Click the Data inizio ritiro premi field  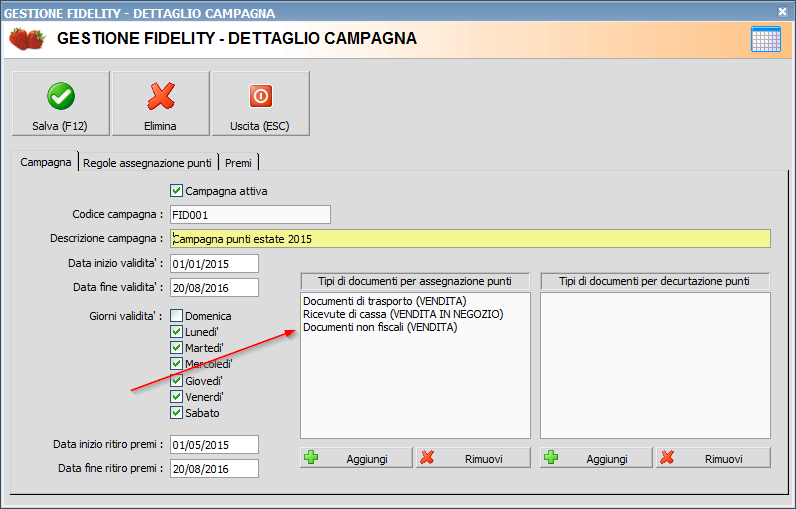pos(214,445)
